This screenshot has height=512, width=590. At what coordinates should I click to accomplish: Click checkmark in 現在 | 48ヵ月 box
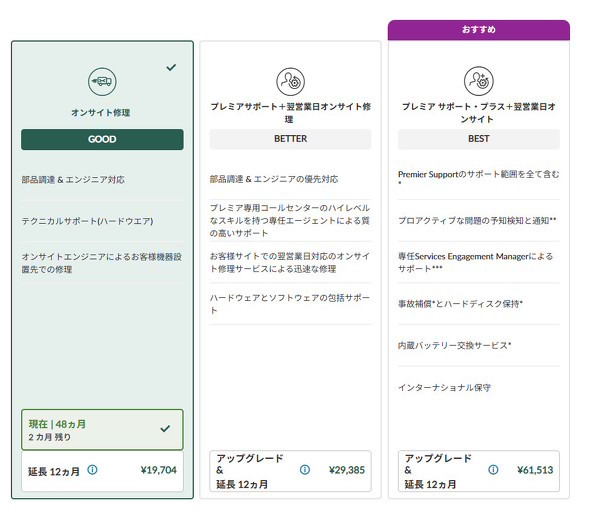click(165, 428)
